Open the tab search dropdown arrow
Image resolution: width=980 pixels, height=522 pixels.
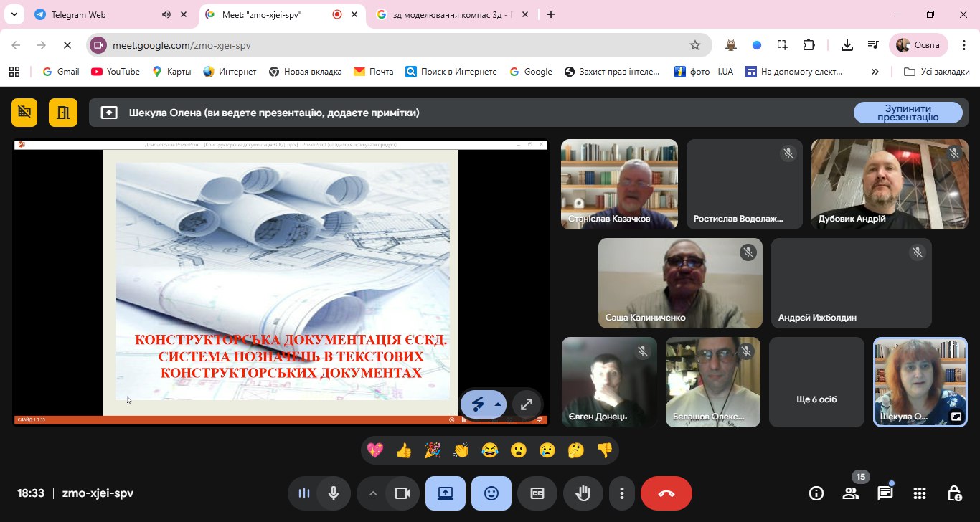point(13,14)
